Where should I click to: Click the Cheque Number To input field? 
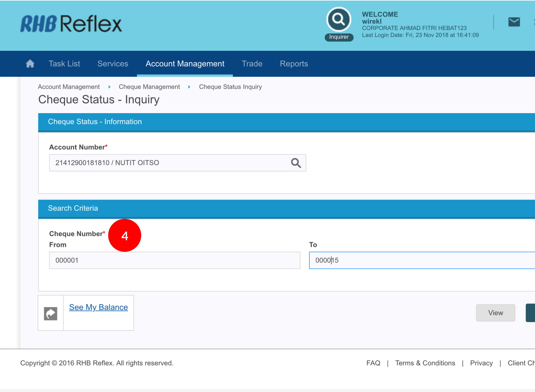422,260
